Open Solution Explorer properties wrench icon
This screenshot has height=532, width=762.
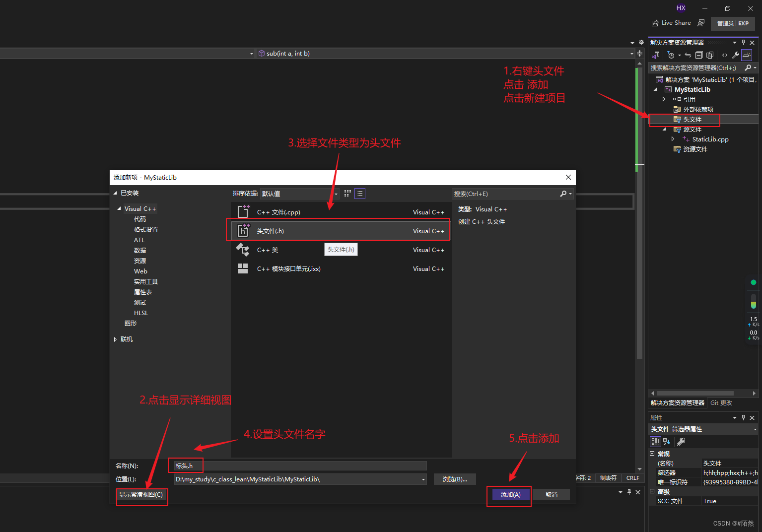pyautogui.click(x=736, y=55)
